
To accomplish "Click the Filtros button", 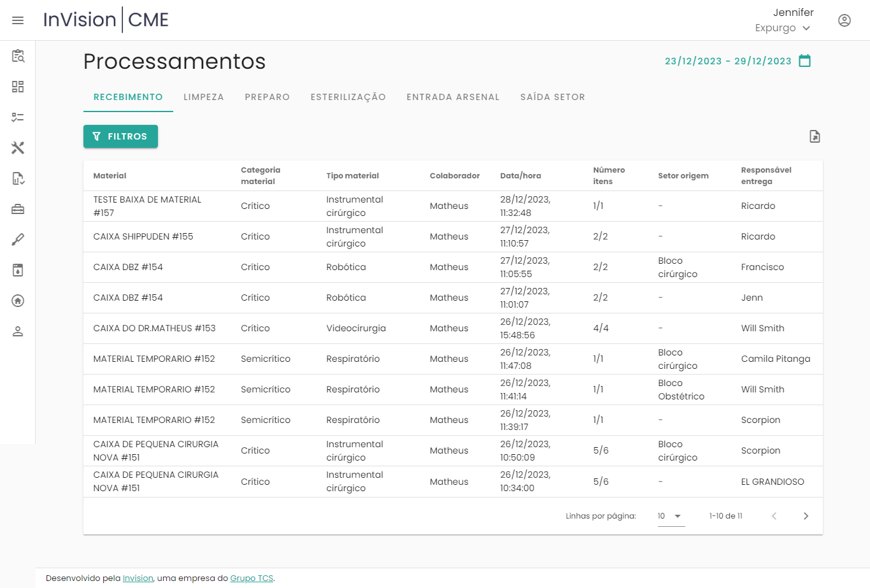I will (120, 136).
